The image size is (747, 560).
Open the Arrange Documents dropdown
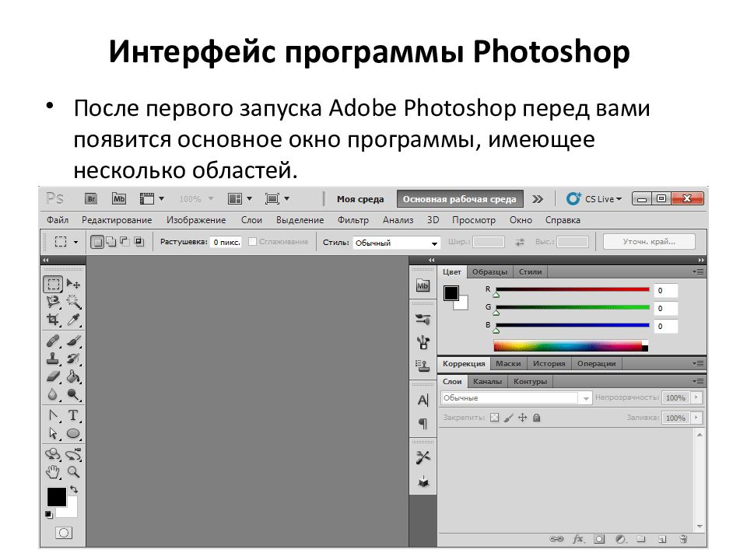point(240,199)
